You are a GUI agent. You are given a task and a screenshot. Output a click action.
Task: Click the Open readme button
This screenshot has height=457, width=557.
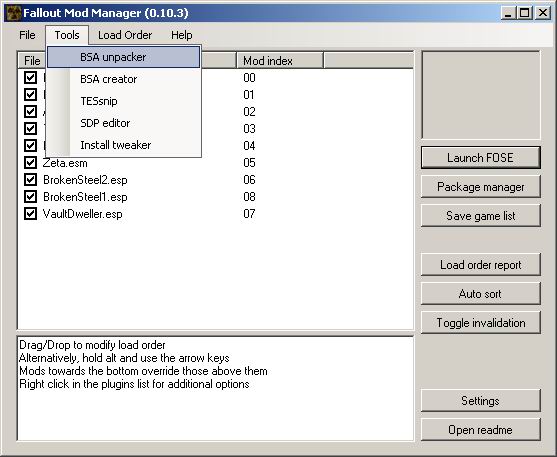click(x=481, y=430)
